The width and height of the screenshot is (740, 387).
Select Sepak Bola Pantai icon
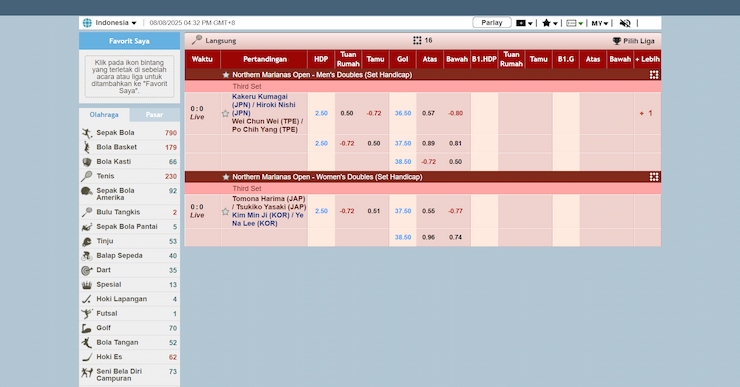click(x=87, y=227)
